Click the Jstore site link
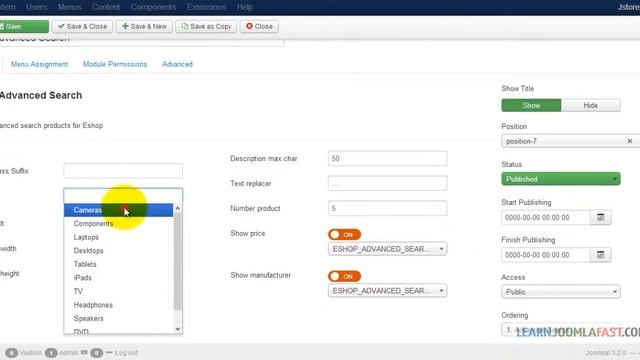Image resolution: width=640 pixels, height=360 pixels. (x=629, y=7)
